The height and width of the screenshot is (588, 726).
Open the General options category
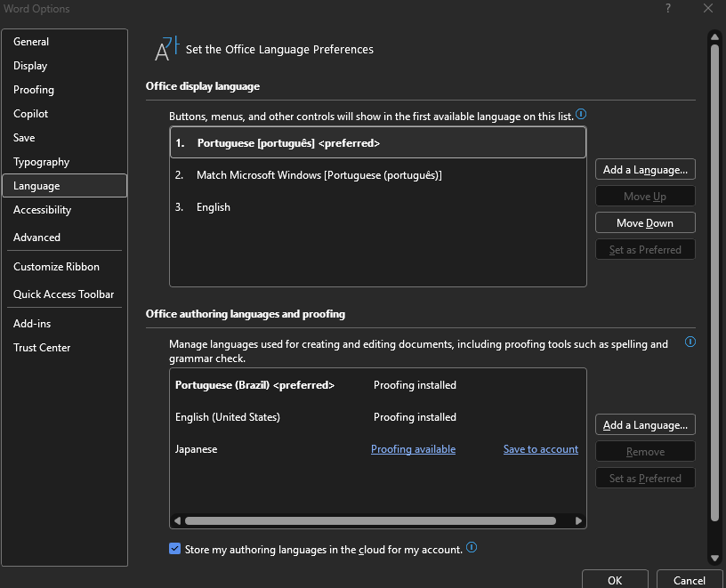click(65, 42)
